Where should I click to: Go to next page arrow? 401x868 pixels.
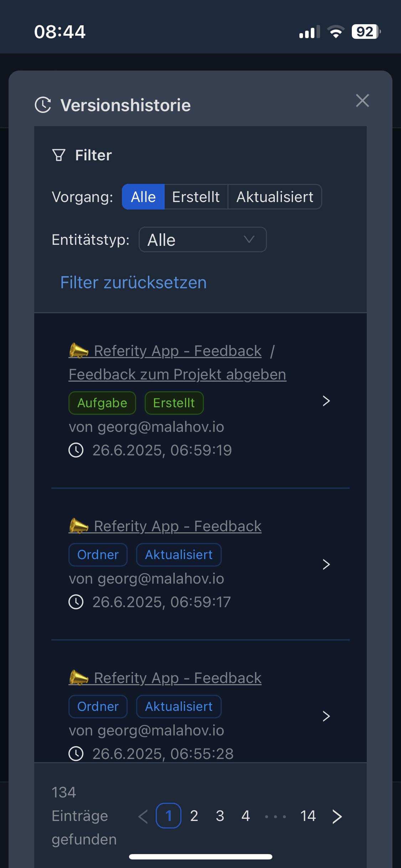click(337, 816)
